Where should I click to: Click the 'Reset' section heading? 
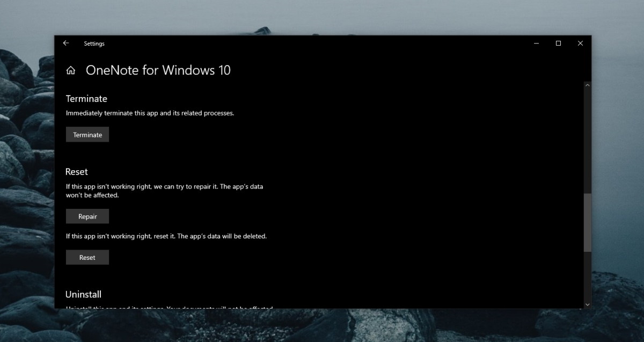pos(77,172)
